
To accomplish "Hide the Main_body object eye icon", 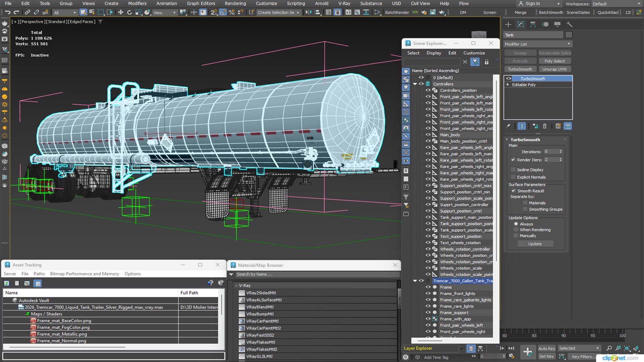I will [428, 135].
